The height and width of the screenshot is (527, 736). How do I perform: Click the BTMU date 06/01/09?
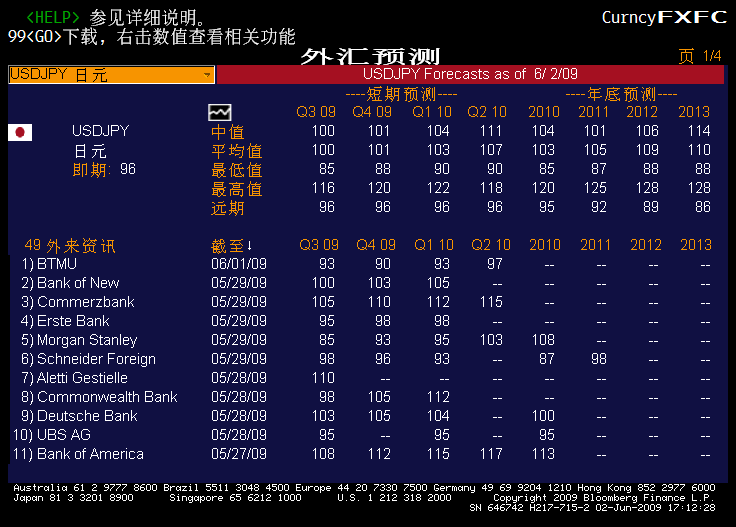click(239, 264)
